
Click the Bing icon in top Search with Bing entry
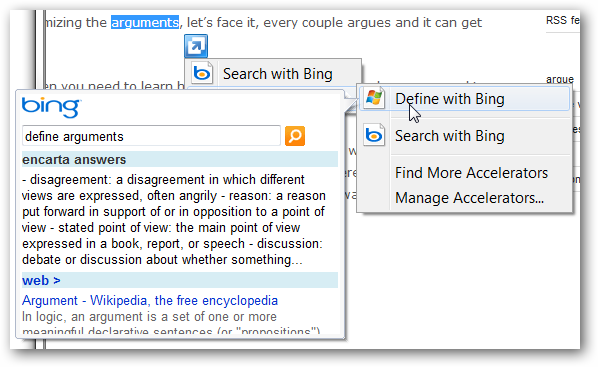tap(202, 72)
